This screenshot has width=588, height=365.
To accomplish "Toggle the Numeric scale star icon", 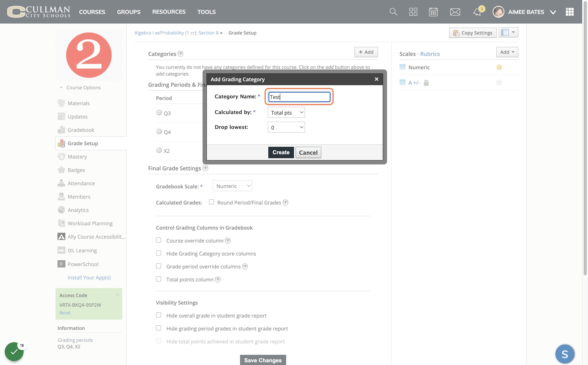I will click(x=499, y=67).
